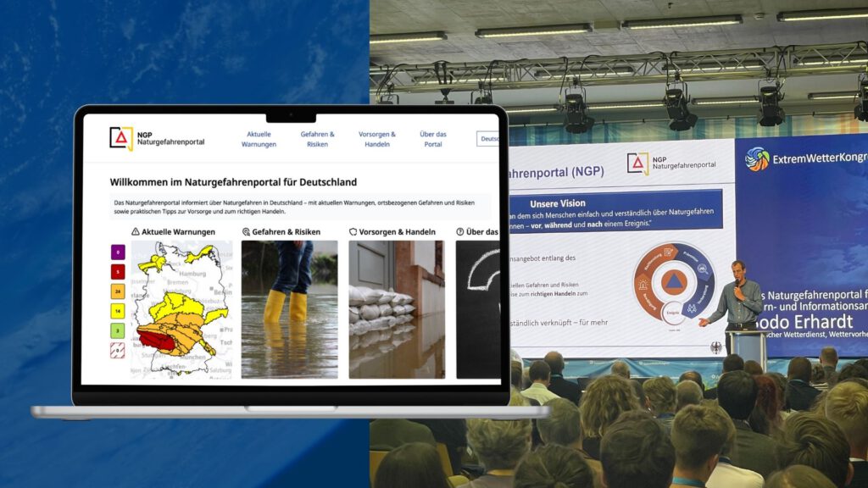This screenshot has height=488, width=868.
Task: Select the red warning swatch showing 5
Action: pos(117,272)
